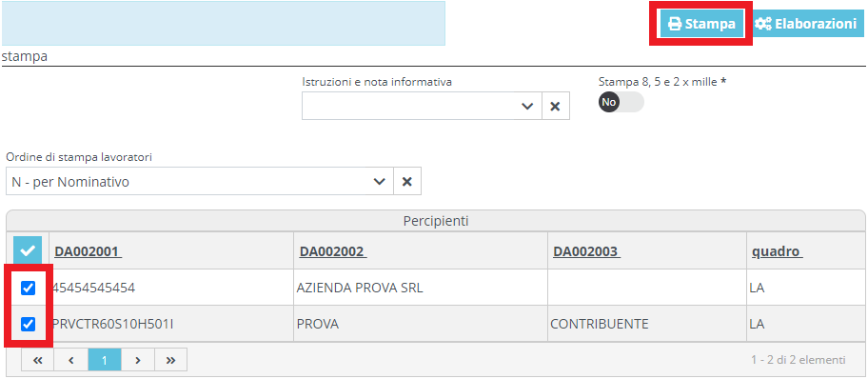Expand the Ordine di stampa lavoratori dropdown
The height and width of the screenshot is (379, 868).
(379, 181)
